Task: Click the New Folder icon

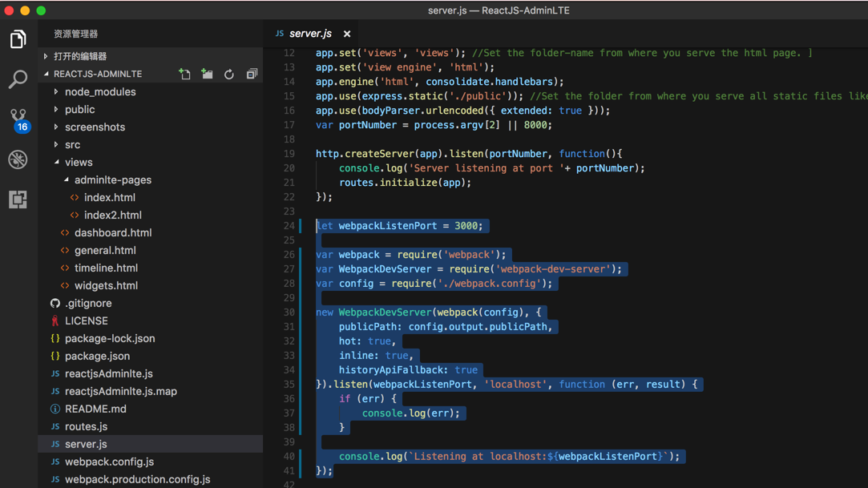Action: pyautogui.click(x=208, y=74)
